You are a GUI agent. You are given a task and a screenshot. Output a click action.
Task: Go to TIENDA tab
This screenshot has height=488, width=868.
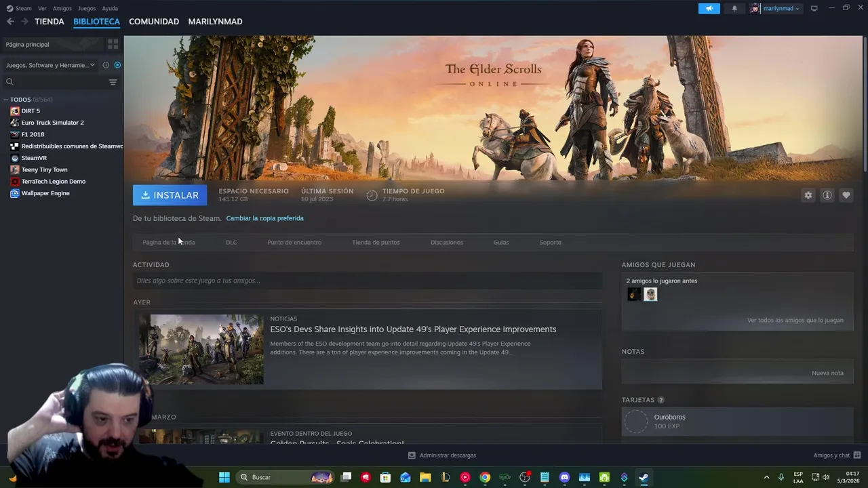click(x=50, y=22)
